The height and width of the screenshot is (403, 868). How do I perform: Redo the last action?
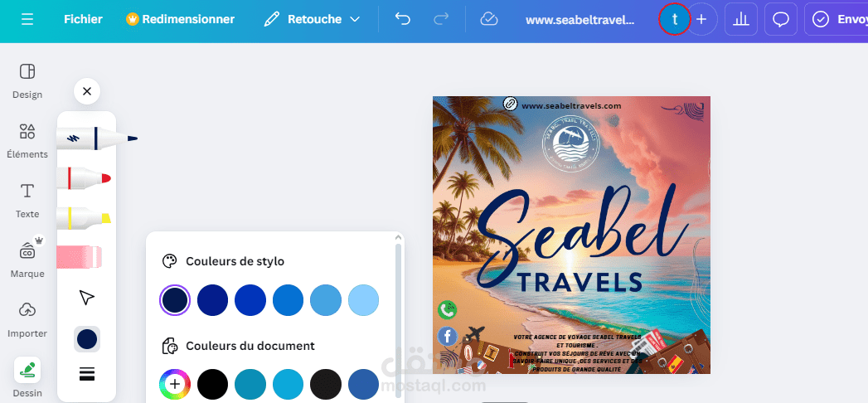441,19
